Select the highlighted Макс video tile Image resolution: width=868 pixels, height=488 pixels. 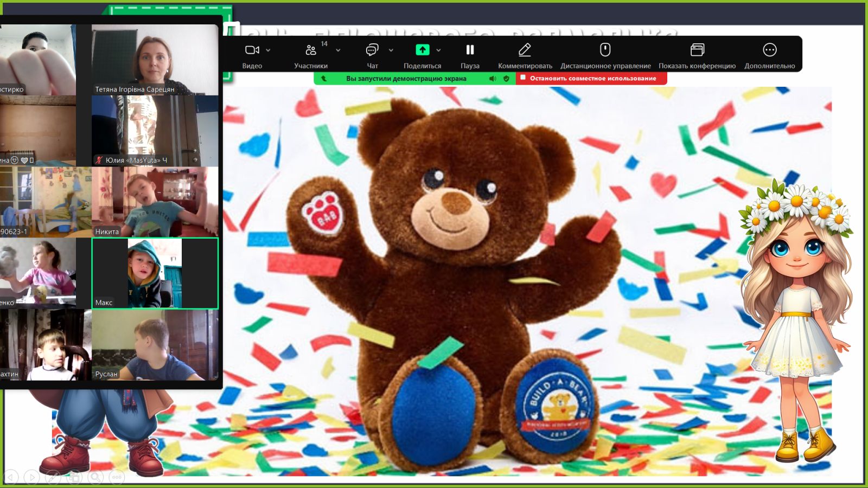(x=155, y=273)
